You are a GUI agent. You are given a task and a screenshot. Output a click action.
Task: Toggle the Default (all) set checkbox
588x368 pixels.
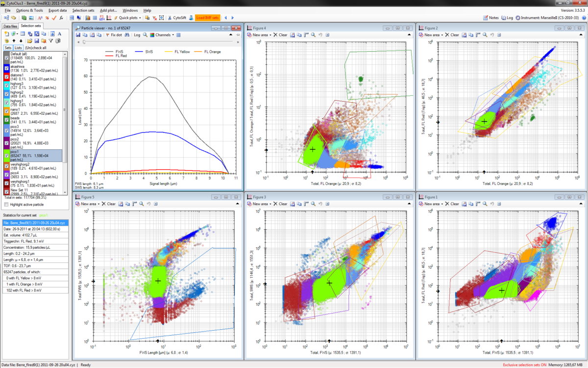pos(6,57)
